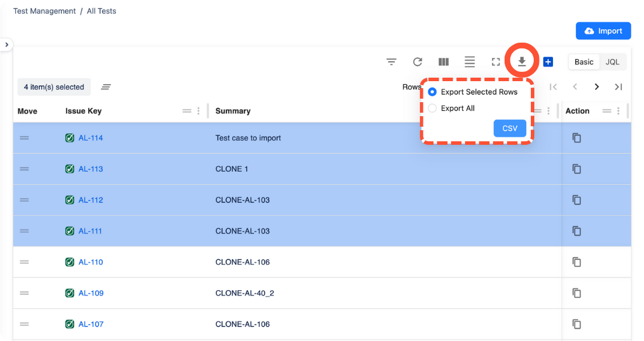This screenshot has height=341, width=644.
Task: Expand the collapsed left sidebar
Action: pyautogui.click(x=6, y=44)
